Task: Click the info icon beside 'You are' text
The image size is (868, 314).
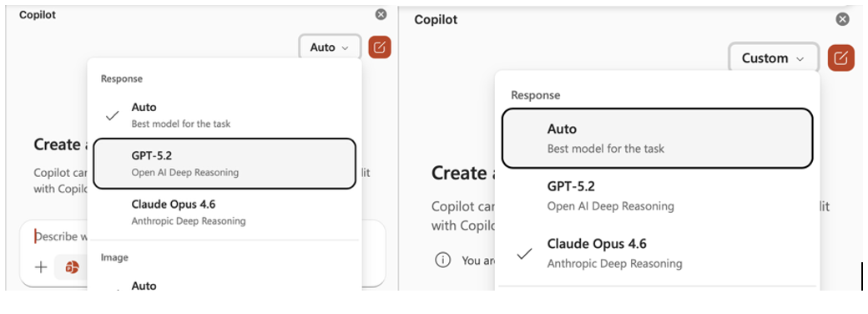Action: (x=442, y=260)
